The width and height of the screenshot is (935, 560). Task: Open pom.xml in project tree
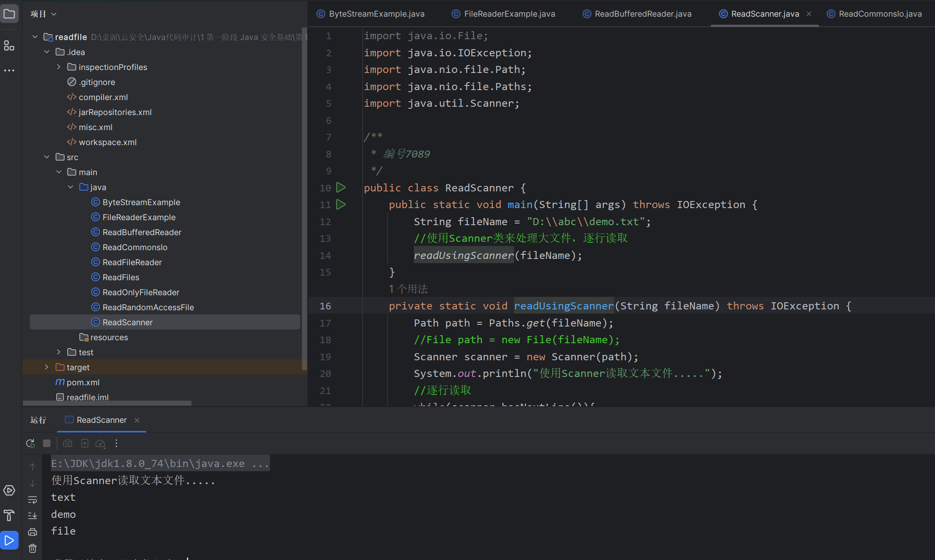tap(83, 382)
